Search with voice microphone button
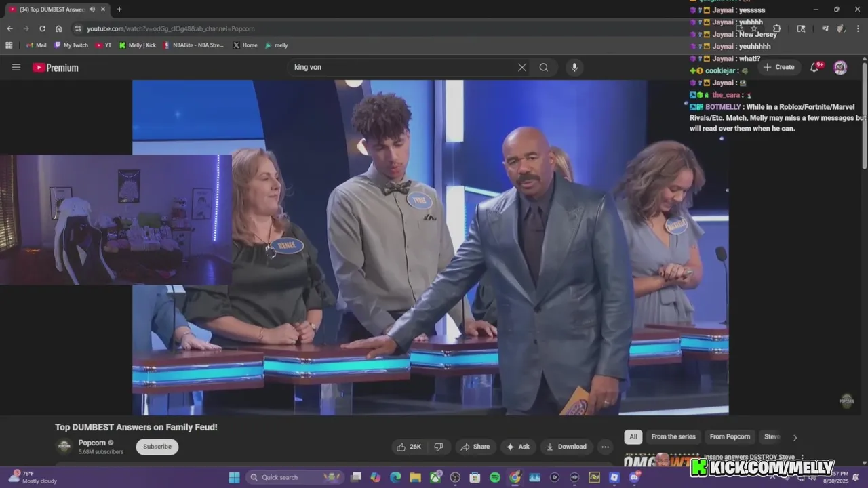868x488 pixels. click(574, 67)
